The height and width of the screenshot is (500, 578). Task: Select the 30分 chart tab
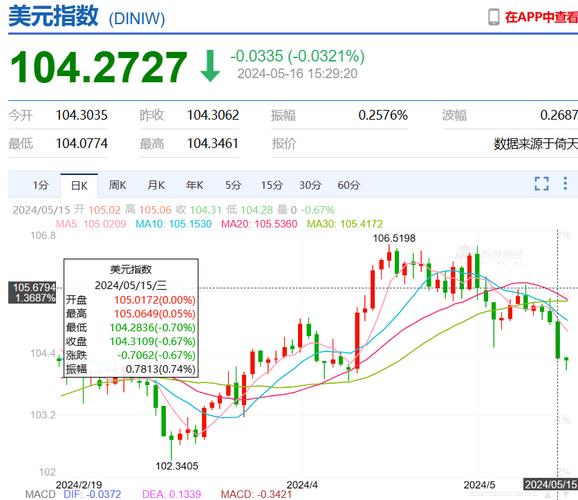[x=310, y=185]
